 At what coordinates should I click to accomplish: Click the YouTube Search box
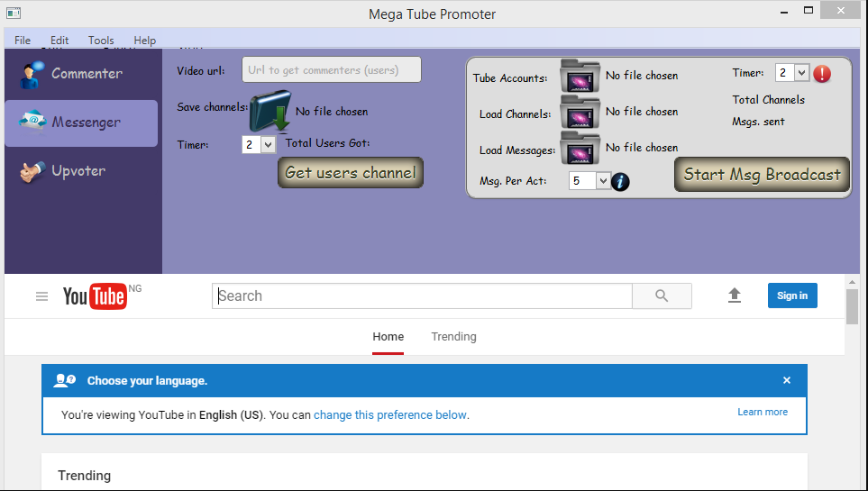coord(422,296)
